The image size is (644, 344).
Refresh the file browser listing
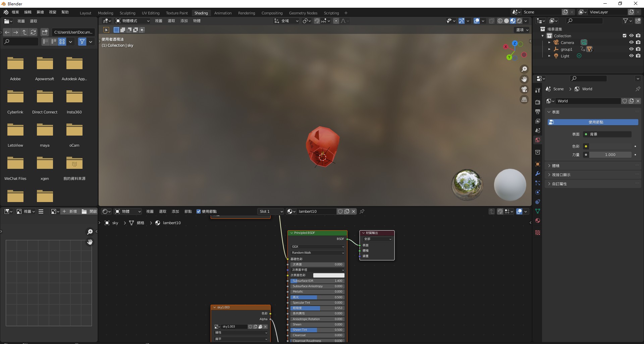coord(33,32)
